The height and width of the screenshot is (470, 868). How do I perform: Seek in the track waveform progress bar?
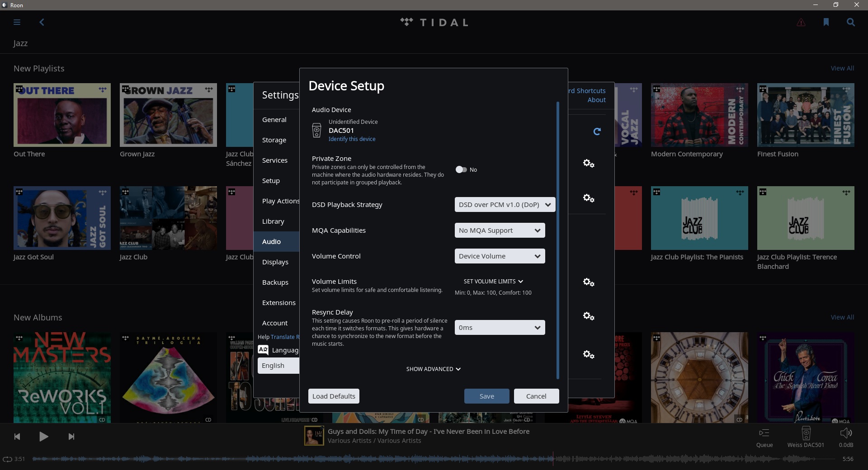[434, 459]
